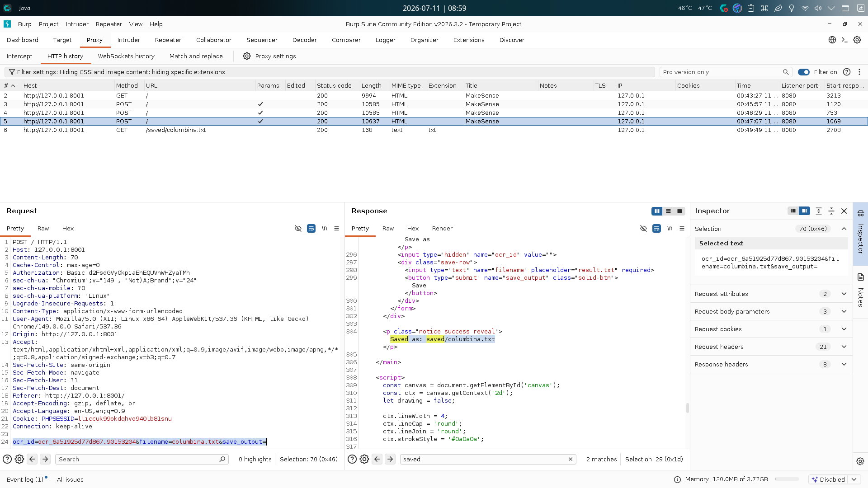Go to previous response search match

377,459
